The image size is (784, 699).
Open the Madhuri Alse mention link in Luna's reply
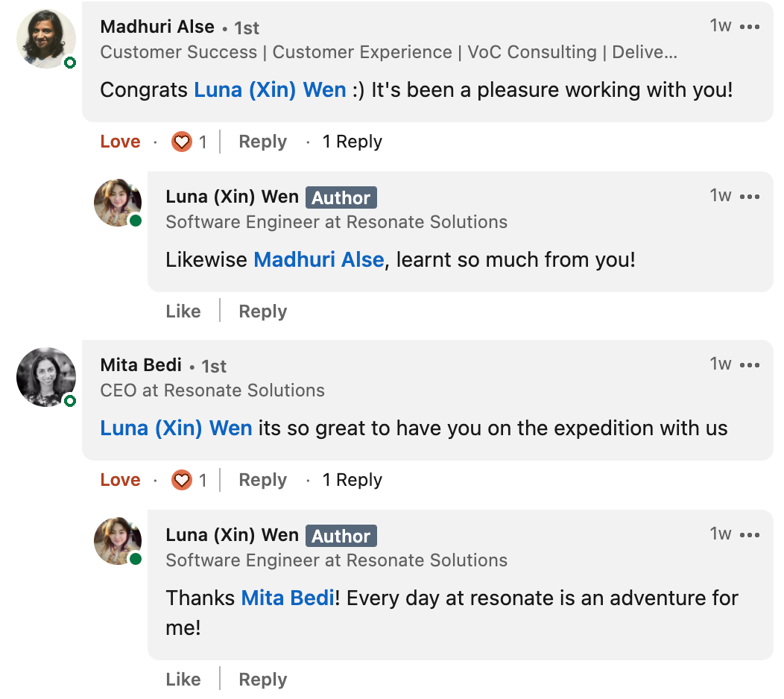(x=319, y=260)
